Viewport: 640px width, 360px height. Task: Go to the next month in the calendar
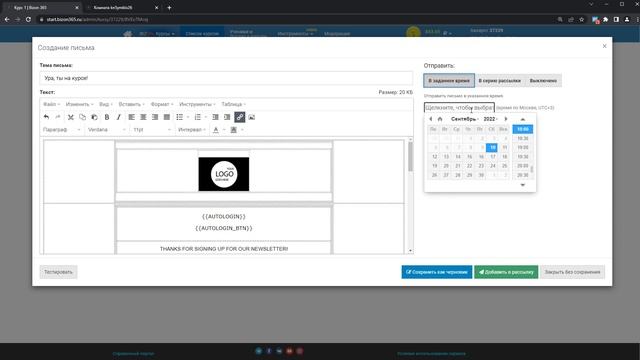coord(506,119)
